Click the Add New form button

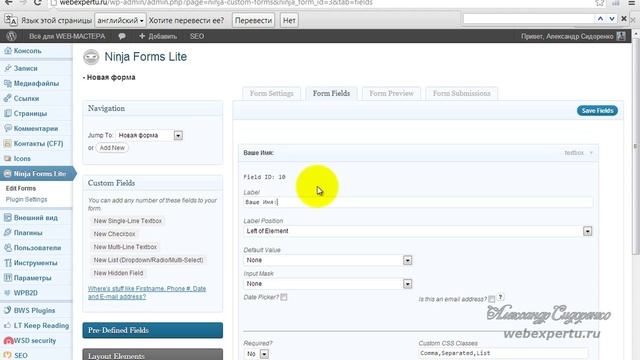click(x=112, y=148)
